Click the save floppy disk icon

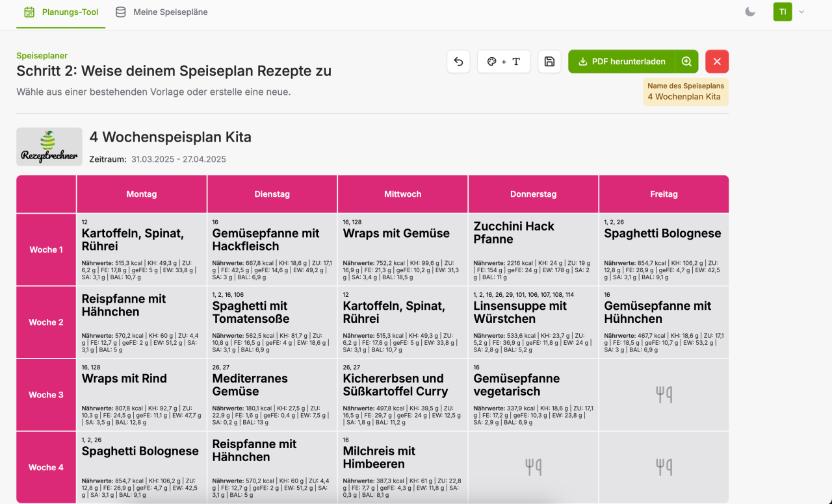(549, 62)
